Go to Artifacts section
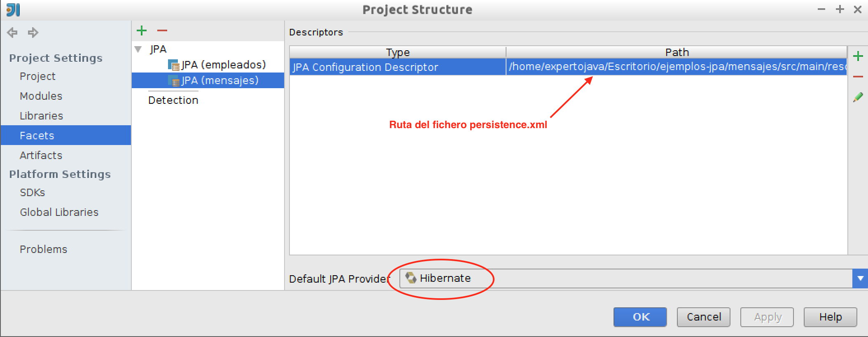Viewport: 868px width, 337px height. (41, 155)
